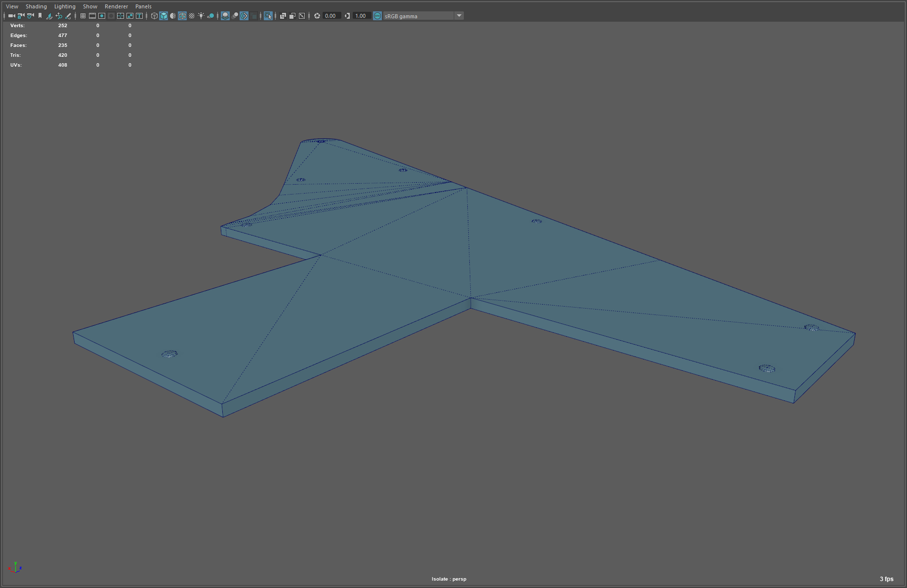Click the Faces: HUD label
The height and width of the screenshot is (588, 907).
coord(18,45)
